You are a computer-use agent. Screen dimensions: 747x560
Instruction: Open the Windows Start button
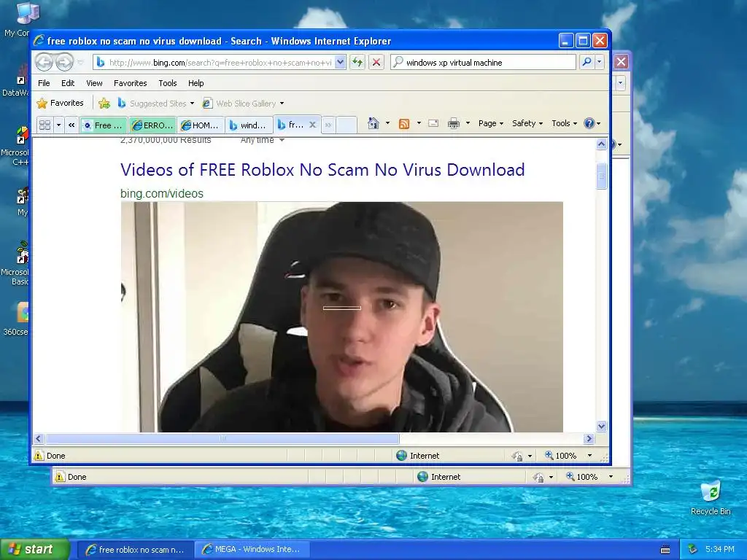click(35, 549)
